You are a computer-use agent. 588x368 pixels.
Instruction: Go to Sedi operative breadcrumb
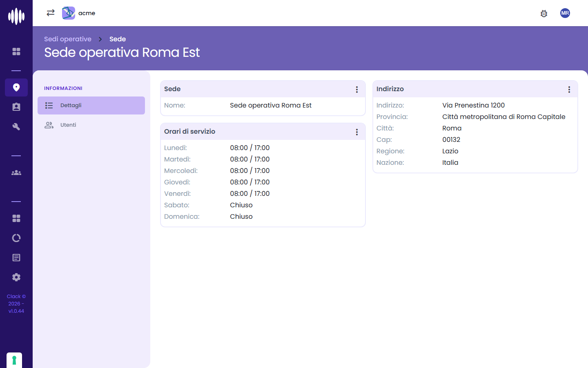68,39
